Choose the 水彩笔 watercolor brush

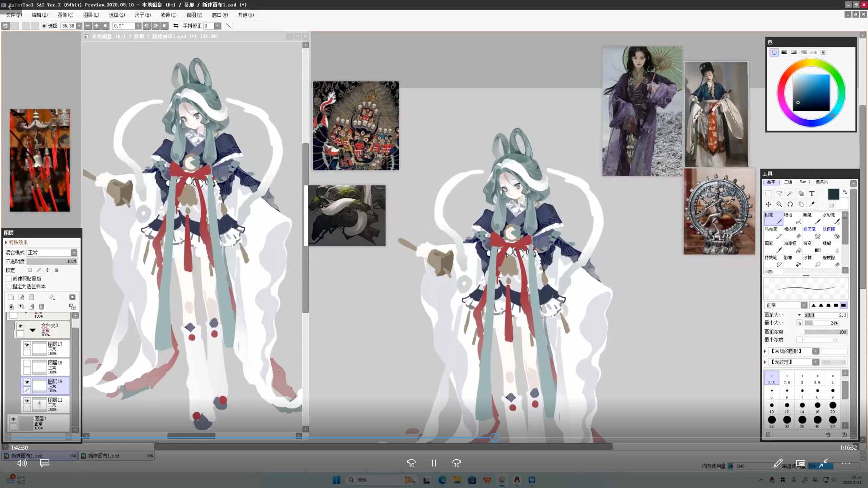[831, 218]
